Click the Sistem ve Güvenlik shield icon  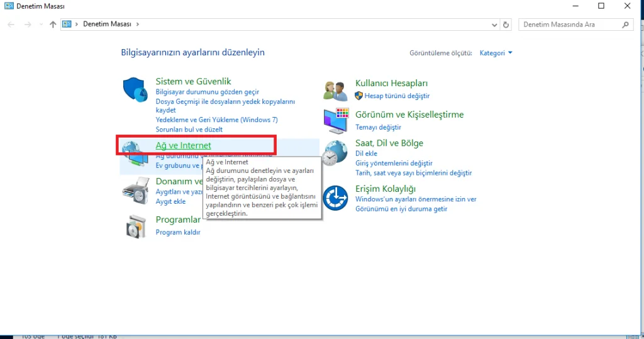pyautogui.click(x=135, y=90)
